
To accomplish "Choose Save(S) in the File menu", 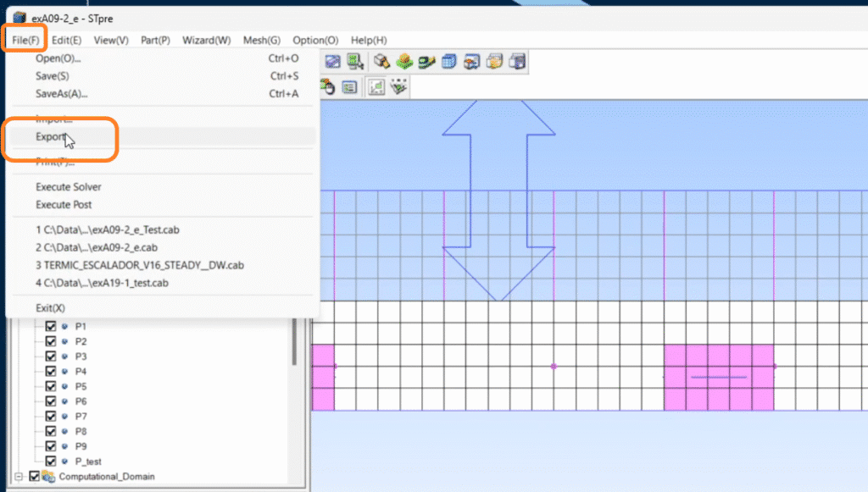I will 164,75.
